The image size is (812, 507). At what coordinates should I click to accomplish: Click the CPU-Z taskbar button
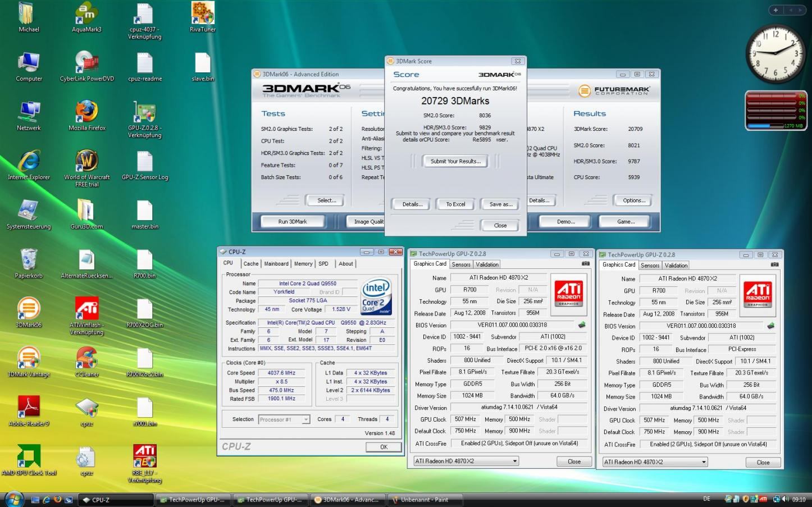[x=115, y=500]
